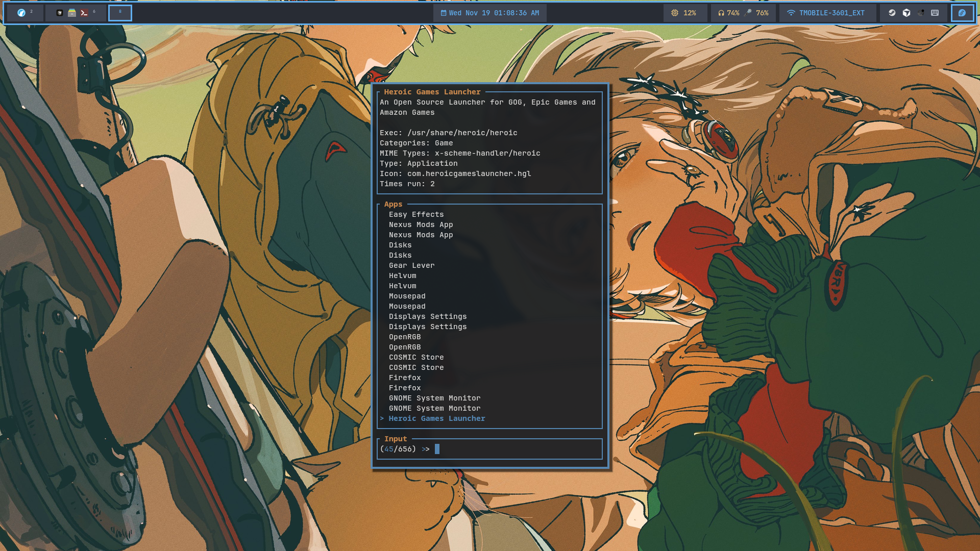Click the Steam tray icon

coord(892,13)
